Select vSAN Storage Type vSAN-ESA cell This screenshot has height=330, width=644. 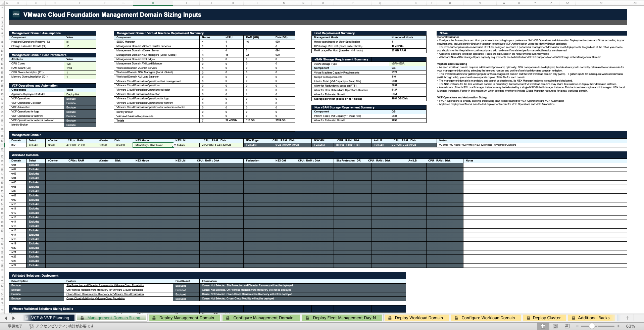pyautogui.click(x=407, y=63)
